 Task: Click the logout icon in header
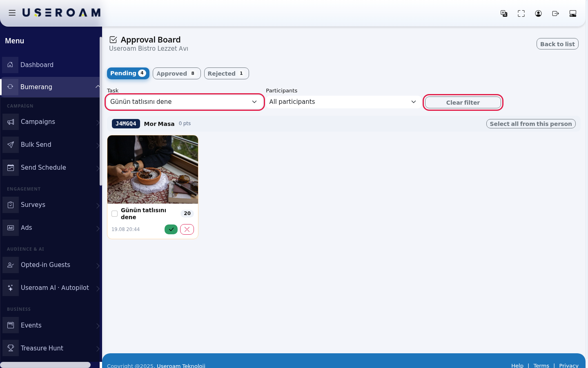pos(555,13)
